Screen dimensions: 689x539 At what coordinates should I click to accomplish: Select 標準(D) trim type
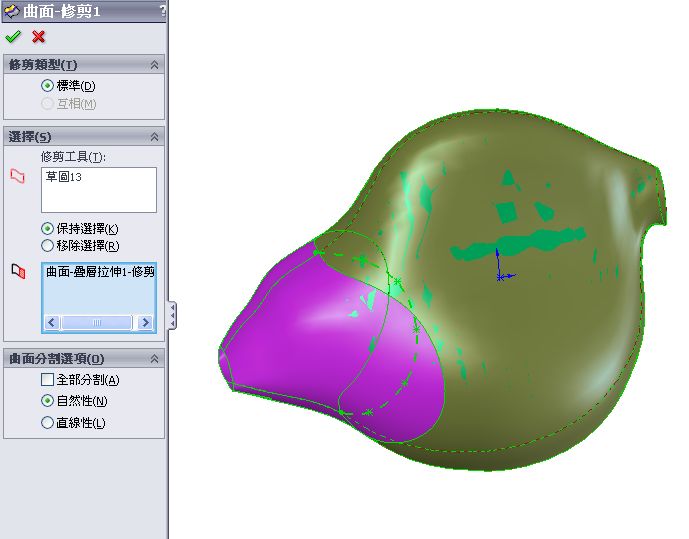point(47,86)
